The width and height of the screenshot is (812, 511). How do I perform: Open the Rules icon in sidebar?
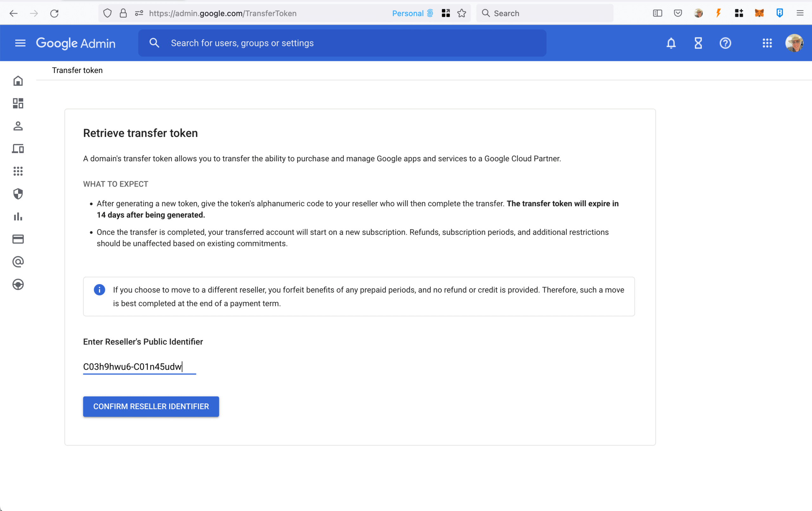coord(18,284)
